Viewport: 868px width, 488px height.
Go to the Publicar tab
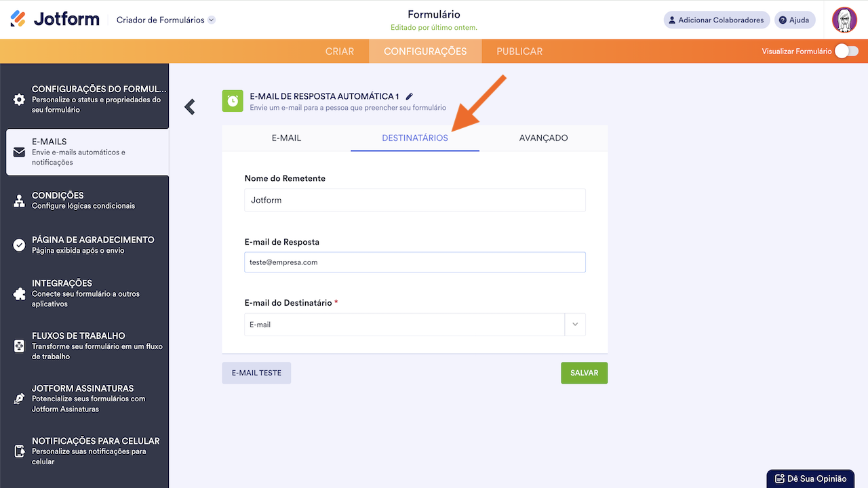point(519,52)
